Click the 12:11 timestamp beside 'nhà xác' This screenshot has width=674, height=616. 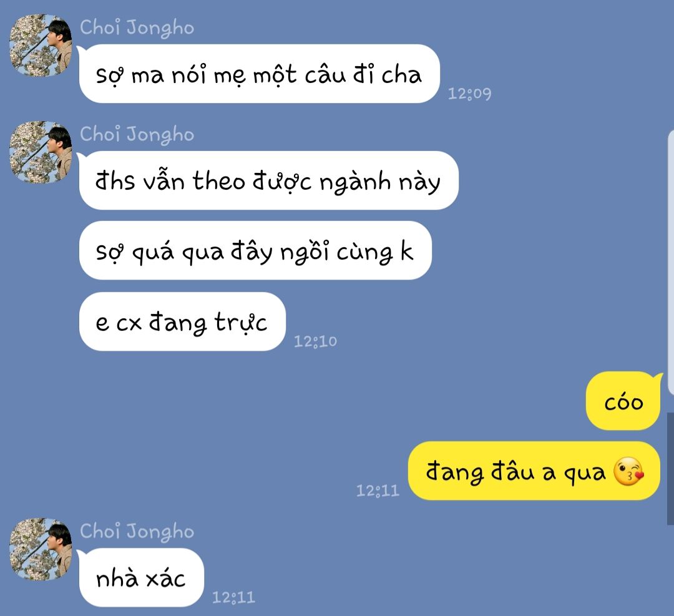[x=233, y=597]
